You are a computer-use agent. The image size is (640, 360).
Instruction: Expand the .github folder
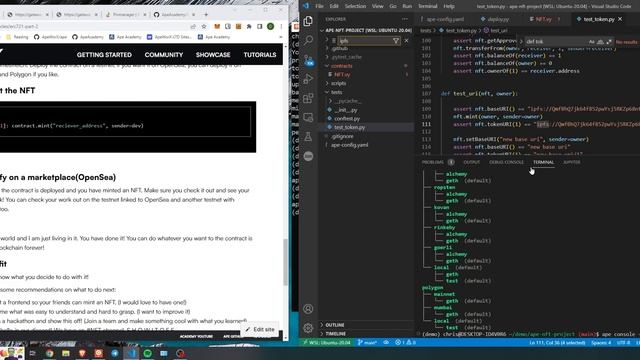(x=339, y=49)
